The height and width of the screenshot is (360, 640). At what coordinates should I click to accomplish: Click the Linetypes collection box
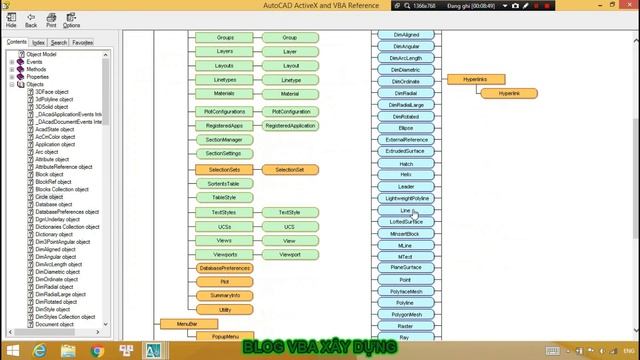click(x=224, y=80)
